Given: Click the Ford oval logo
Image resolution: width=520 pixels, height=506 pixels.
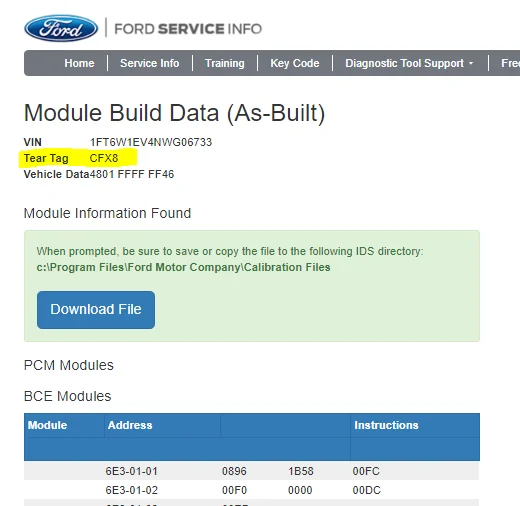Looking at the screenshot, I should click(61, 28).
